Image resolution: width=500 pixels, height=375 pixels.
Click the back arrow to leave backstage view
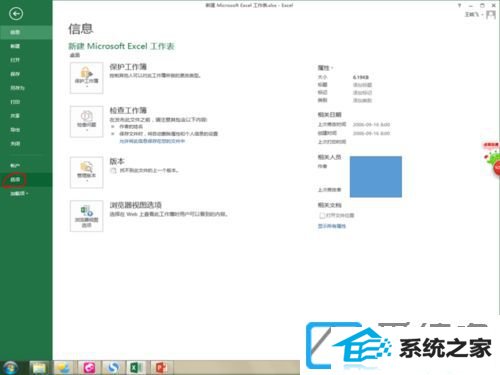16,14
